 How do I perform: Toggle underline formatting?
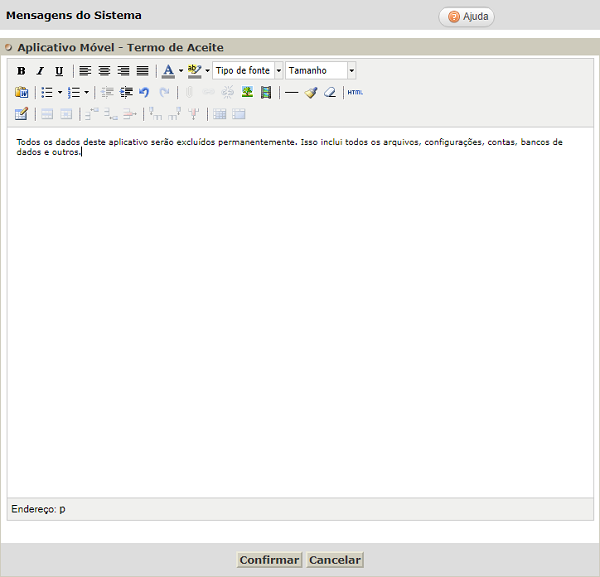[59, 71]
